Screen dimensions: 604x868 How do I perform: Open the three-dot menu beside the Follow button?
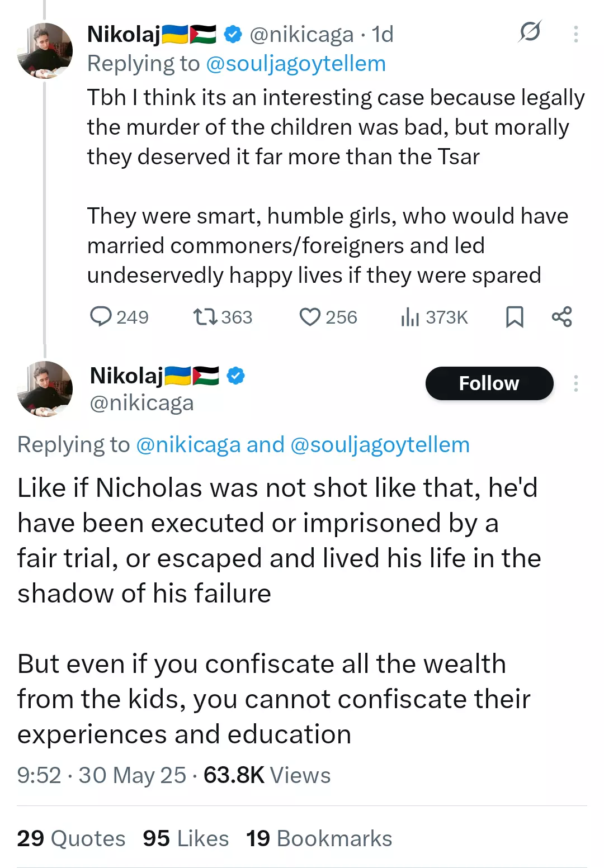coord(575,383)
